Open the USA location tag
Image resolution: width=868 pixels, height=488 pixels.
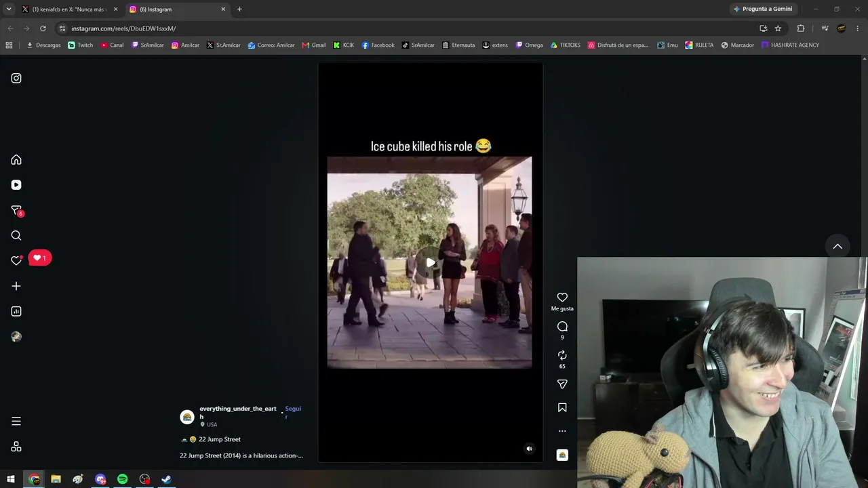click(x=212, y=425)
